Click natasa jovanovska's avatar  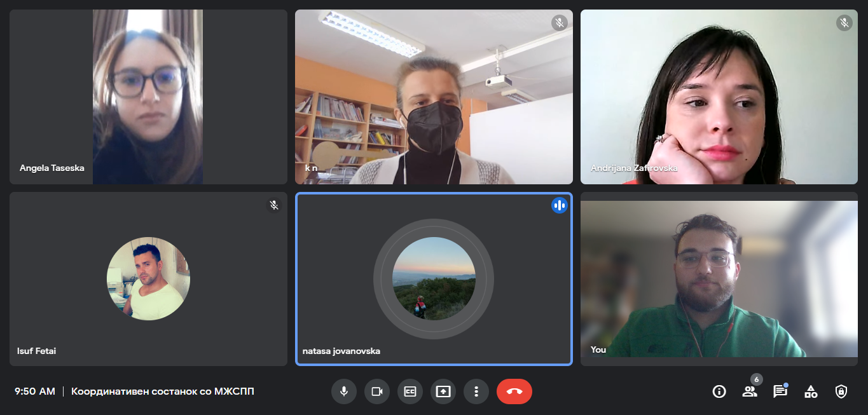coord(434,278)
